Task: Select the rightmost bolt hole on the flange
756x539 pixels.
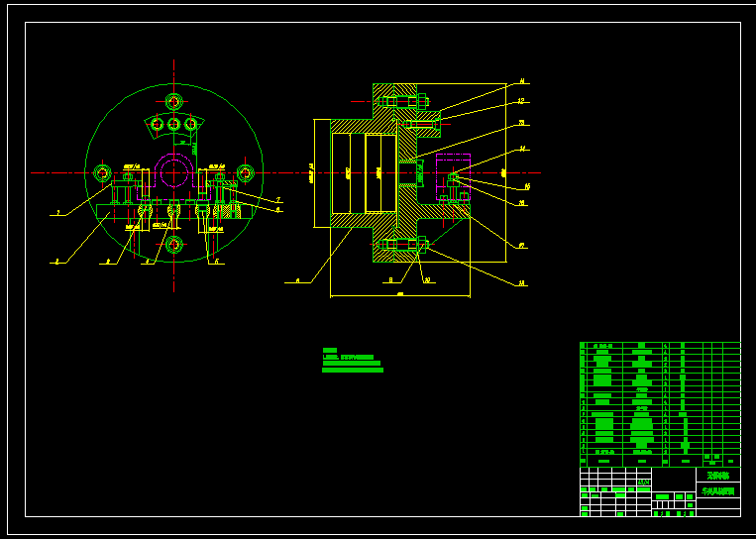Action: 246,173
